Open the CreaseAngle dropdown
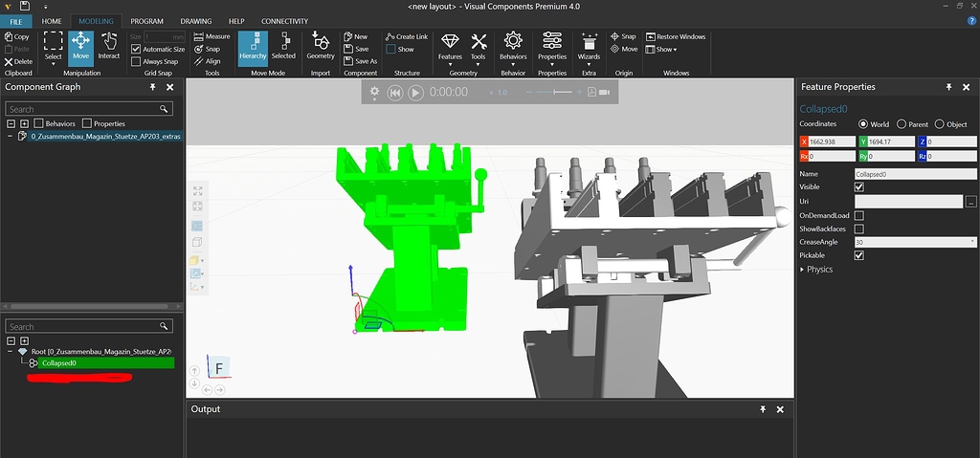Image resolution: width=980 pixels, height=458 pixels. [972, 242]
